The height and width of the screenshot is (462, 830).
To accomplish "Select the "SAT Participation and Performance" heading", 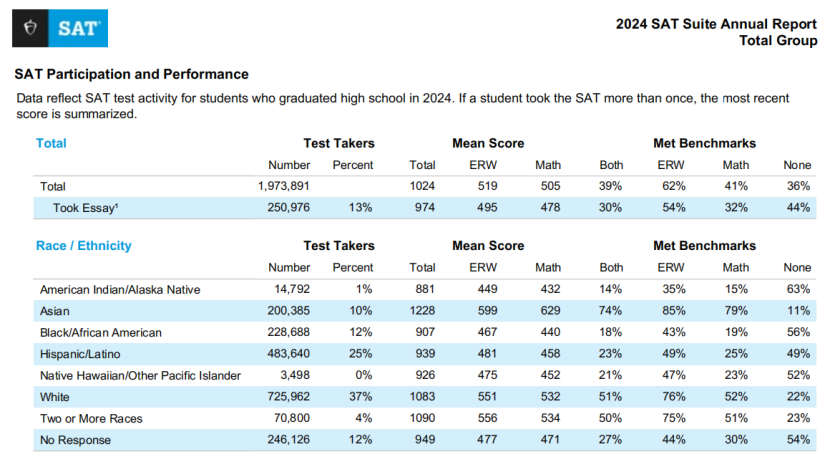I will point(131,74).
